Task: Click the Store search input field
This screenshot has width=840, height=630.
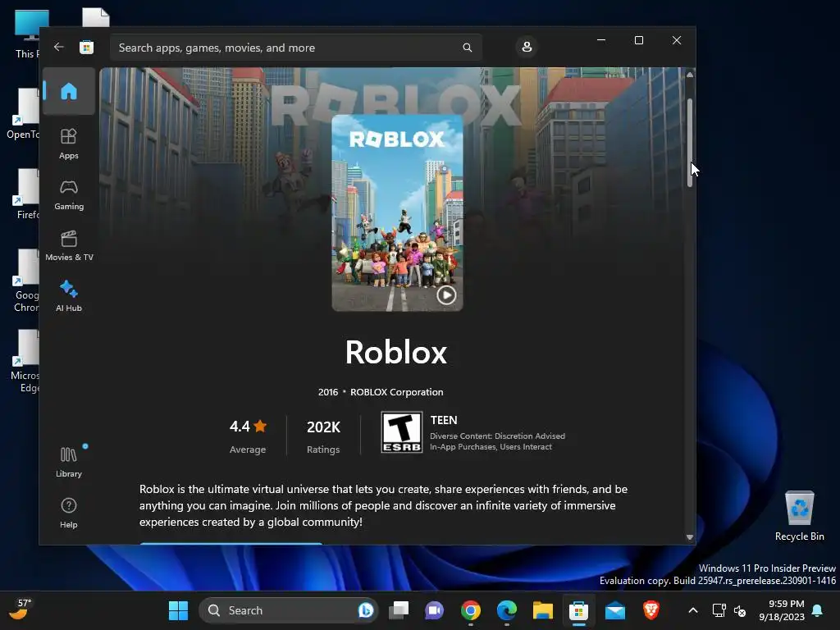Action: [x=295, y=48]
